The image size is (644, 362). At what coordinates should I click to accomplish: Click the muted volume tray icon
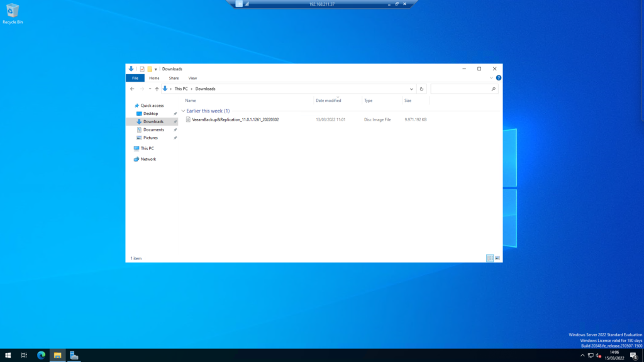coord(599,356)
